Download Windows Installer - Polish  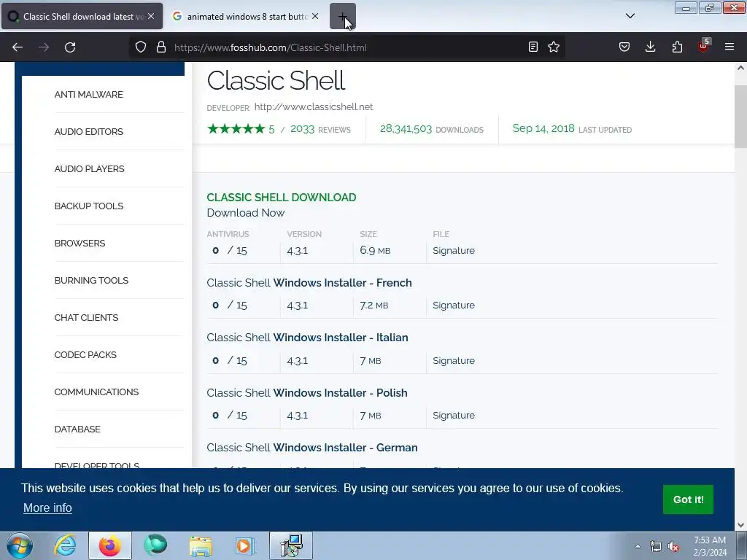pos(307,392)
